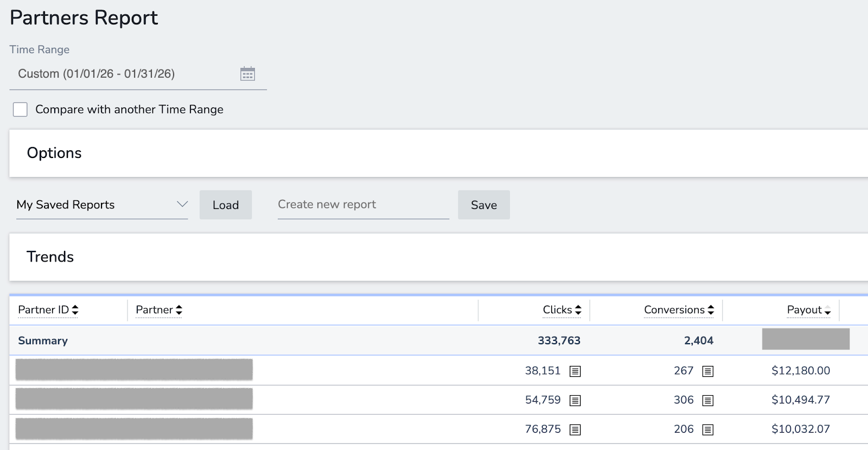Click the 38,151 clicks value

coord(542,371)
